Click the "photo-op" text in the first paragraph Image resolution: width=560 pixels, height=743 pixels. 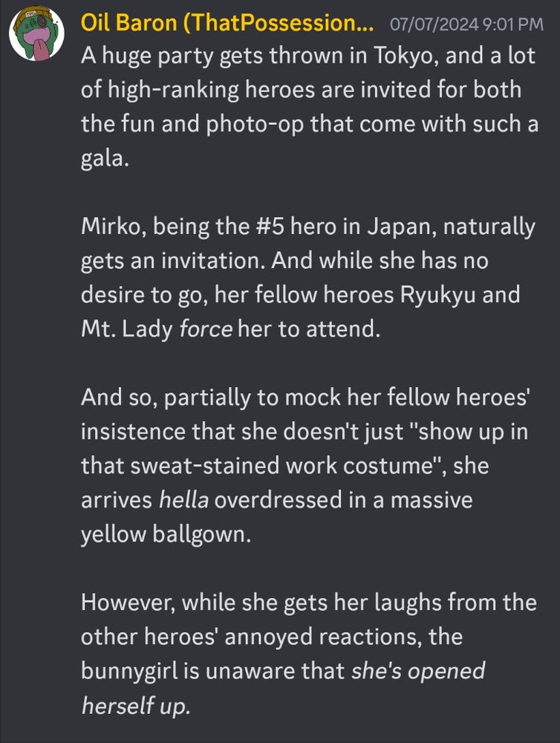tap(255, 125)
